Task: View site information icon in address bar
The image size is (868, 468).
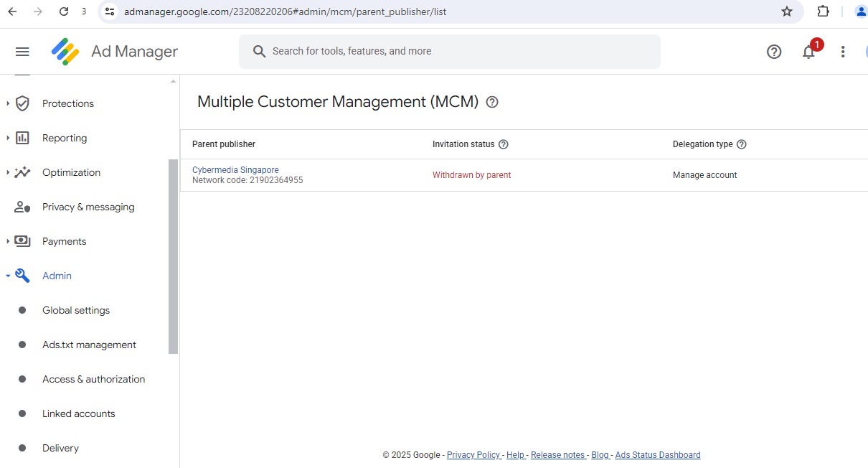Action: [109, 11]
